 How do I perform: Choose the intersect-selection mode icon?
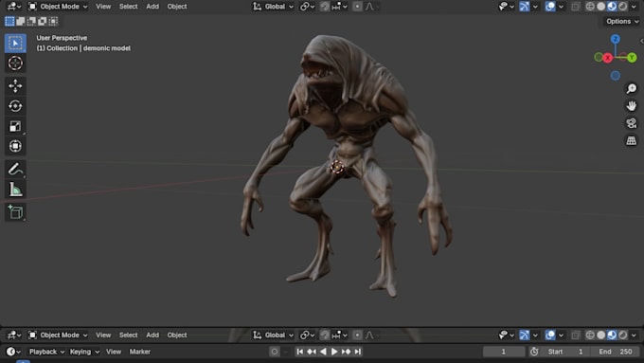[x=53, y=22]
